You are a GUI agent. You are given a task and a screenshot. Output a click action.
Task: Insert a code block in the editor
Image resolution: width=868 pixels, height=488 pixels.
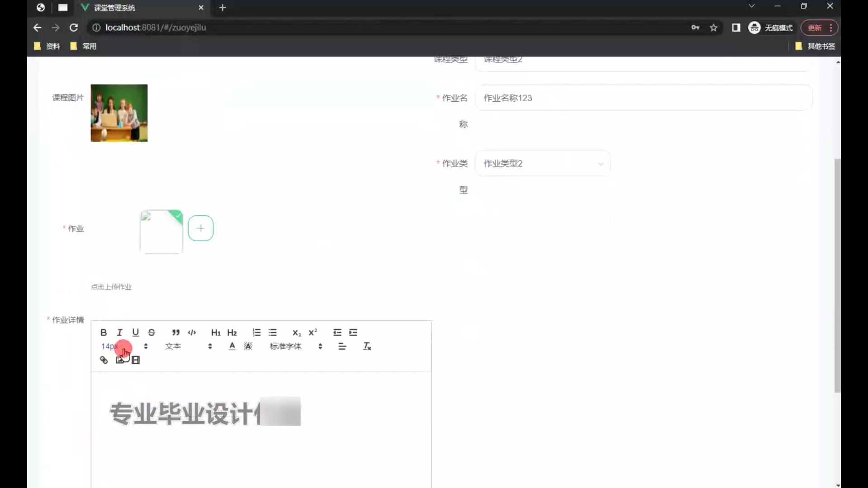point(192,333)
